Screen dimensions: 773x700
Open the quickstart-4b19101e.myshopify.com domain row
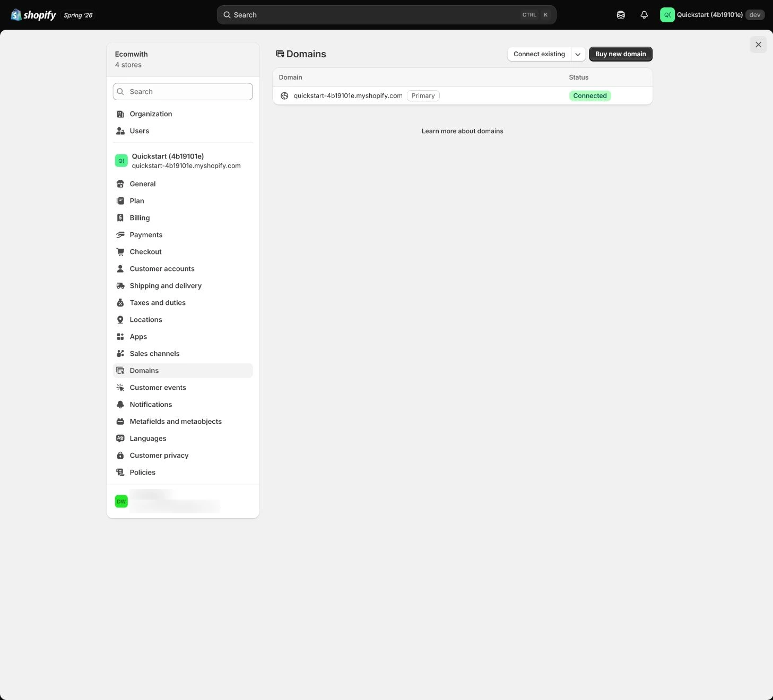click(x=463, y=96)
